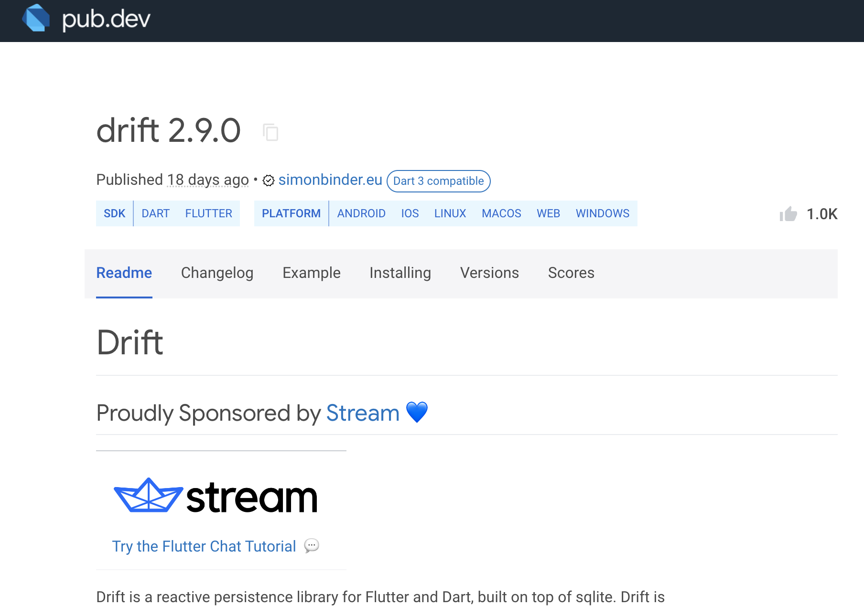Follow the Stream sponsor link in heading
The image size is (864, 616).
pos(363,413)
